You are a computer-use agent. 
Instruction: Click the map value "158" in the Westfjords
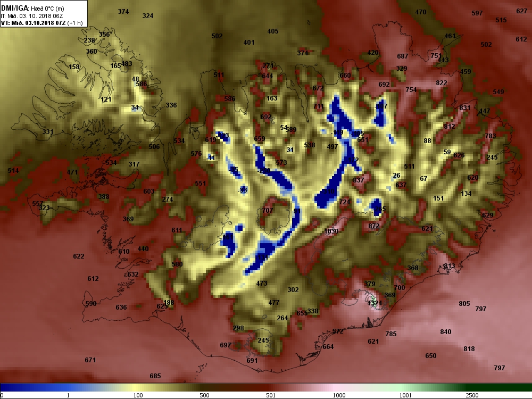click(x=74, y=67)
